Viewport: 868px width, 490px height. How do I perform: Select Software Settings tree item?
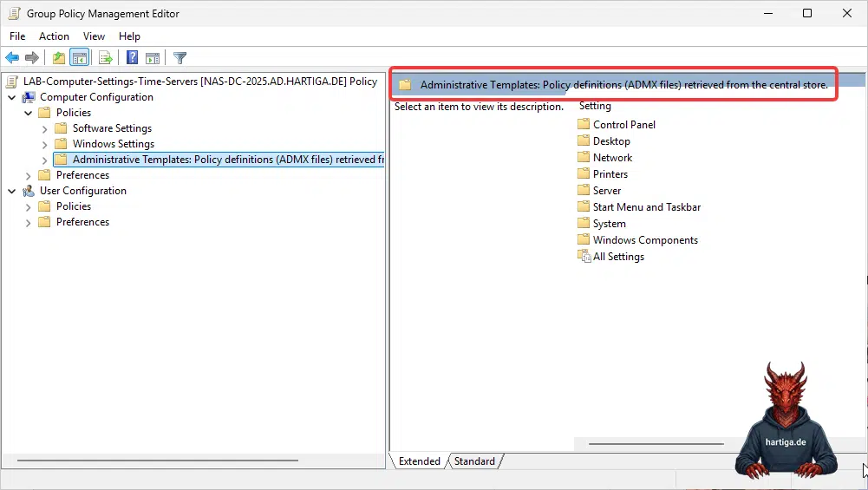[112, 128]
